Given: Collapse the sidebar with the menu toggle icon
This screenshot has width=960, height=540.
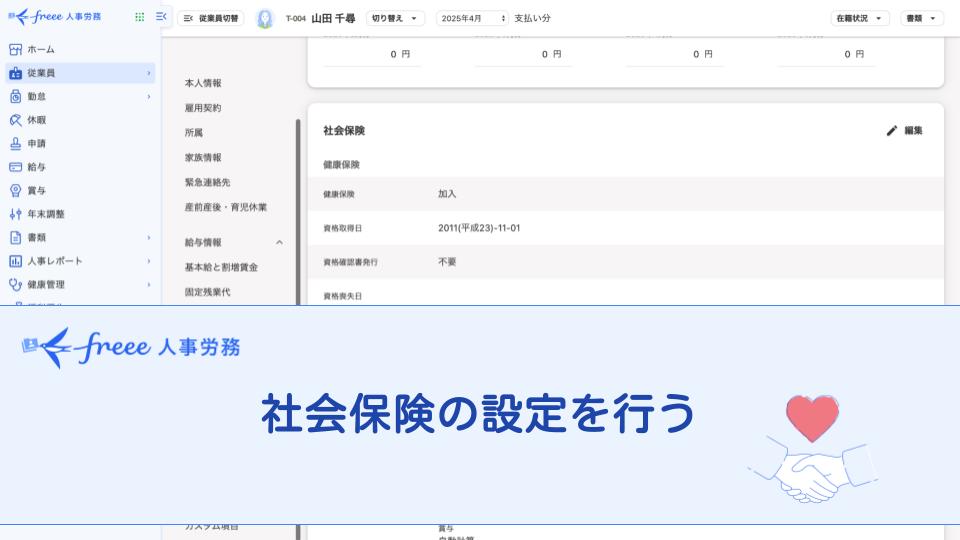Looking at the screenshot, I should [x=161, y=17].
